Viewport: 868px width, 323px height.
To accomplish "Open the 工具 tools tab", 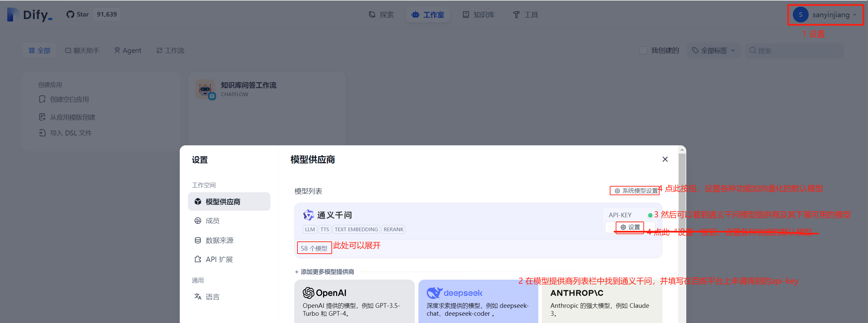I will point(525,15).
